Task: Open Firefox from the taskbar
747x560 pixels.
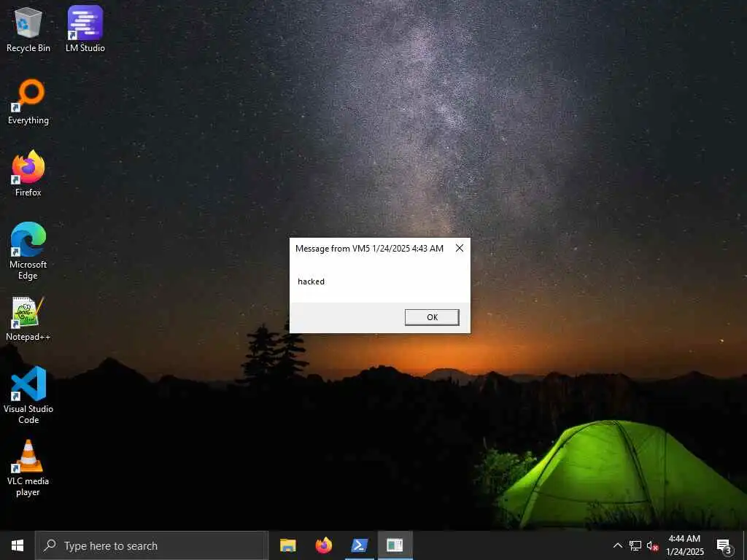Action: [x=323, y=545]
